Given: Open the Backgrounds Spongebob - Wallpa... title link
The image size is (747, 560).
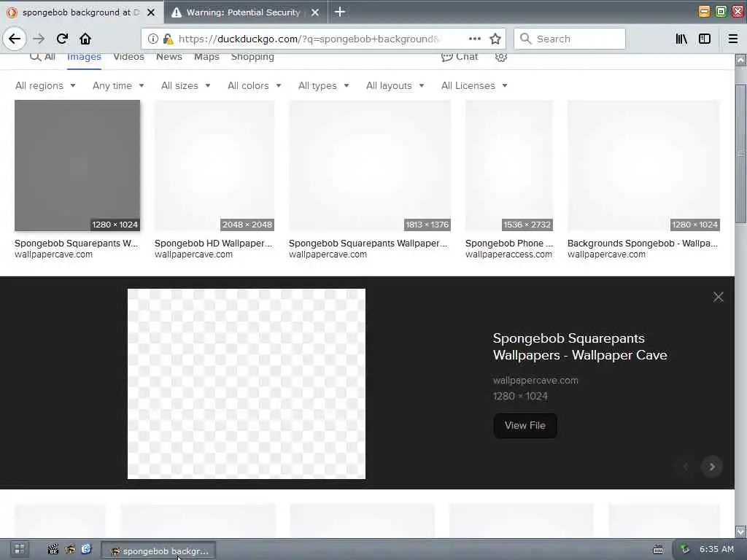Looking at the screenshot, I should pyautogui.click(x=642, y=244).
